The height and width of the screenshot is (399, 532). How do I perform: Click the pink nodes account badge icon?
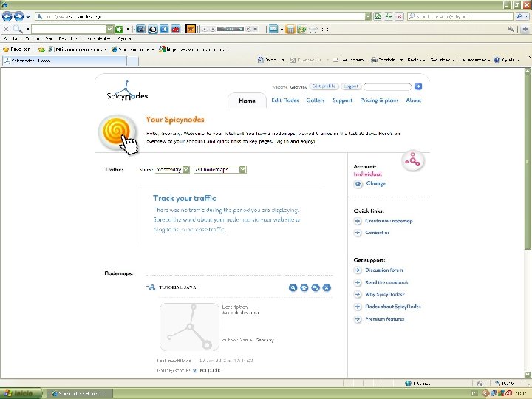pyautogui.click(x=412, y=160)
